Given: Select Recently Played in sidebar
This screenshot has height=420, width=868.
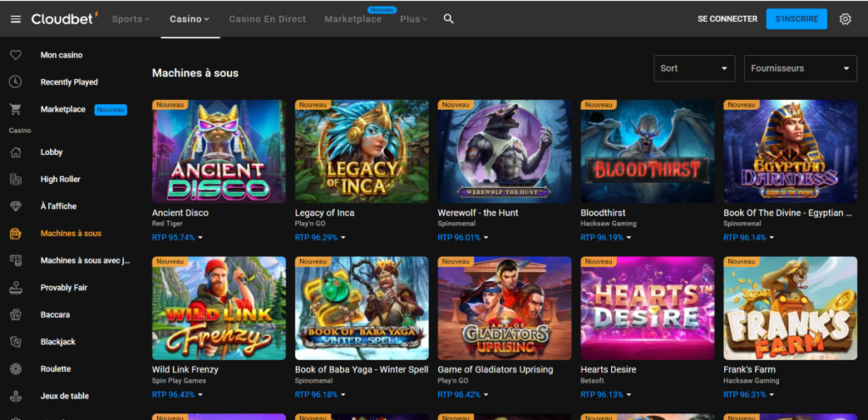Looking at the screenshot, I should pyautogui.click(x=70, y=82).
